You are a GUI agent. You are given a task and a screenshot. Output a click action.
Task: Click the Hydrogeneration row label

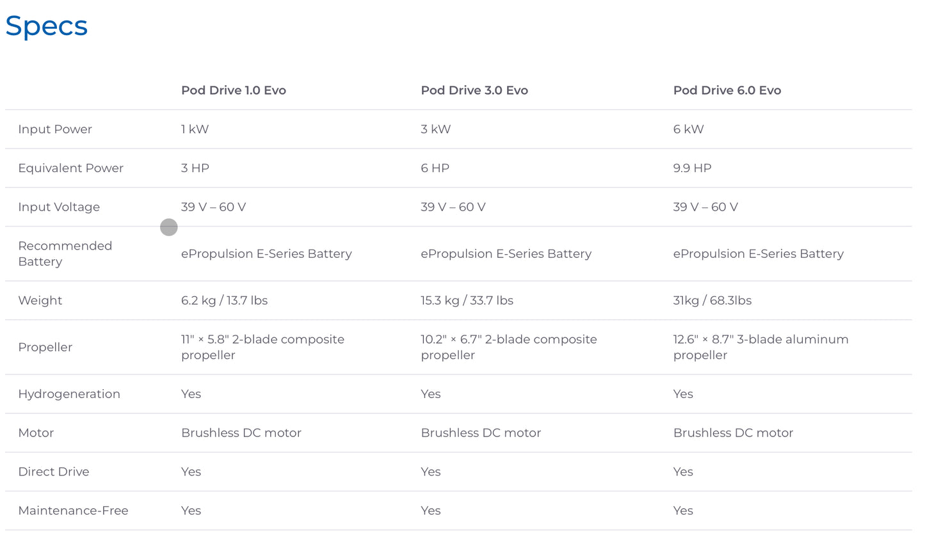pyautogui.click(x=69, y=394)
